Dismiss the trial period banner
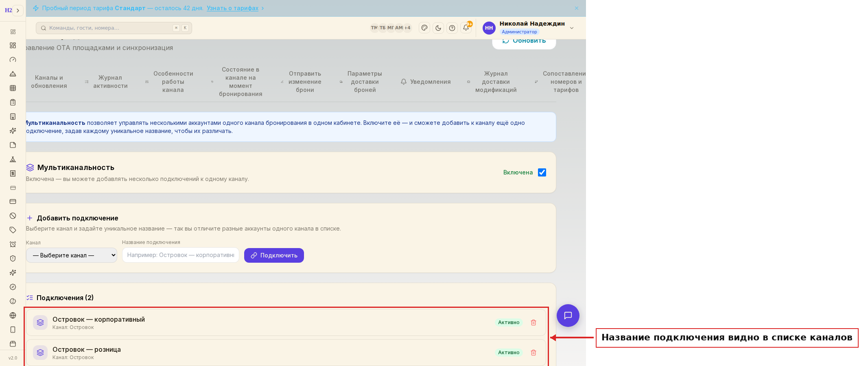This screenshot has width=868, height=366. point(577,8)
